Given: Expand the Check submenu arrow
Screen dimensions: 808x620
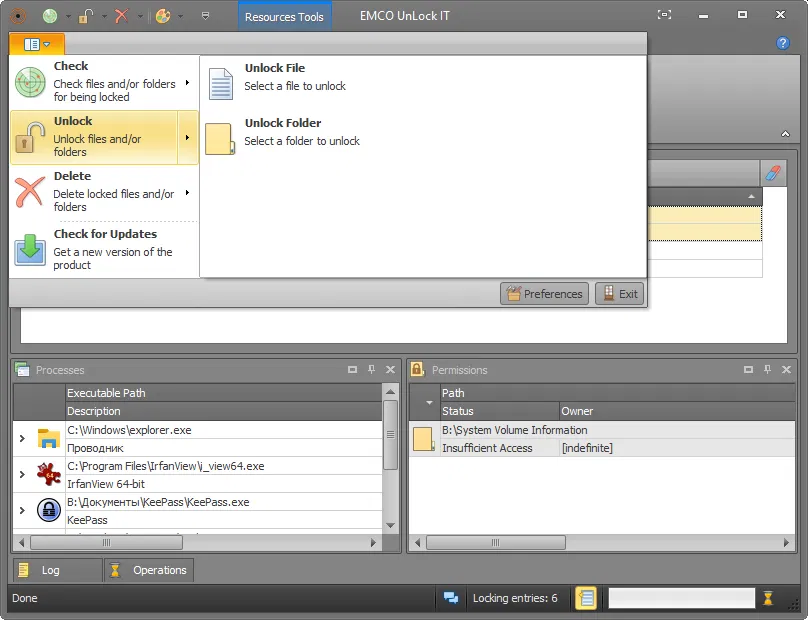Looking at the screenshot, I should (188, 82).
